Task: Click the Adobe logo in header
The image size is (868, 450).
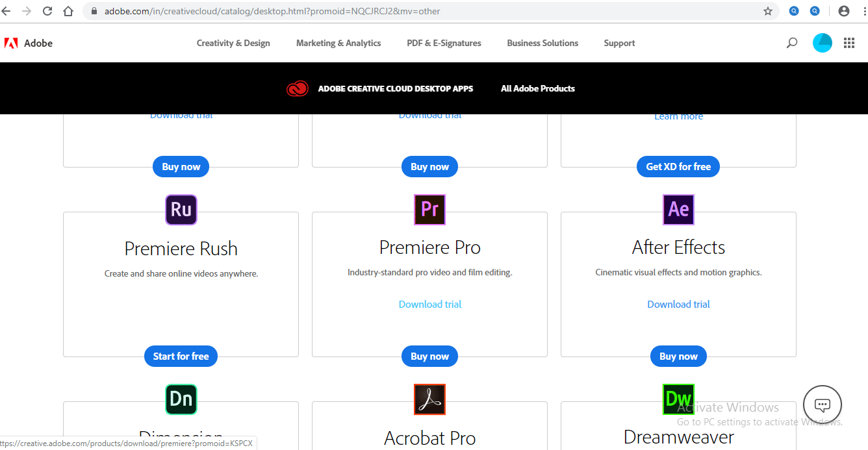Action: (x=29, y=44)
